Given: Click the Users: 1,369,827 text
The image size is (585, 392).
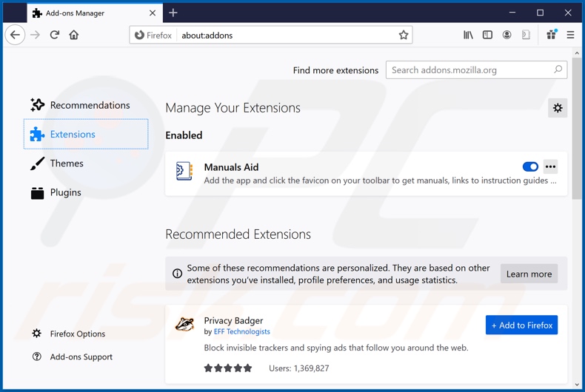Looking at the screenshot, I should click(299, 368).
